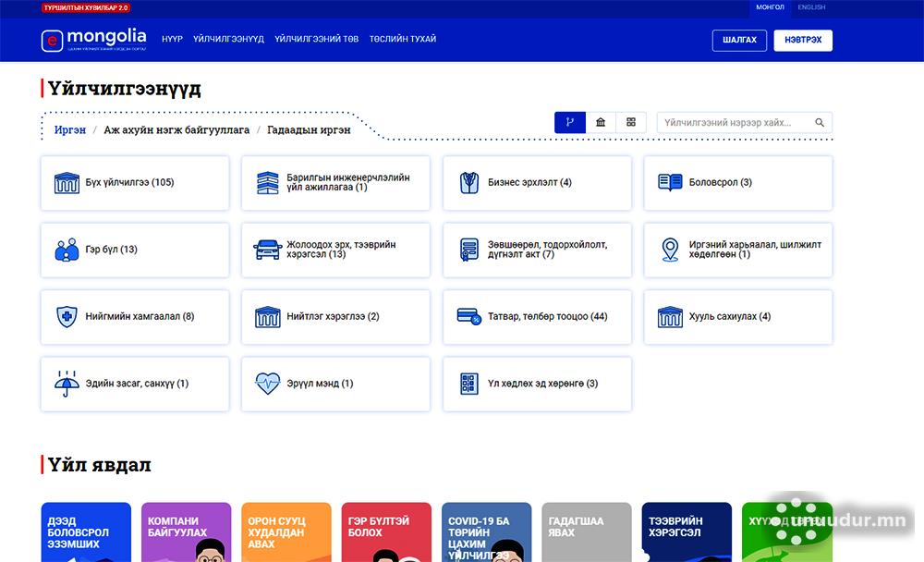Open the ТӨСЛИЙН ТУХАЙ menu item

pyautogui.click(x=403, y=40)
